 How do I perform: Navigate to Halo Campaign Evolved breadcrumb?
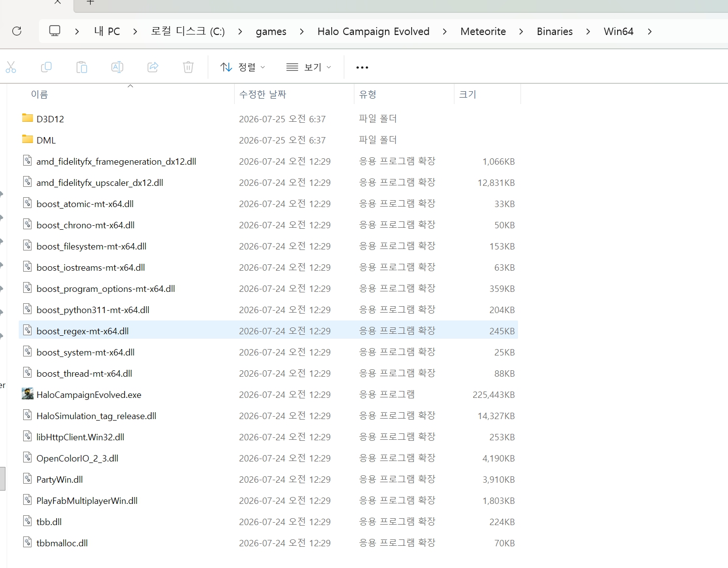point(374,32)
